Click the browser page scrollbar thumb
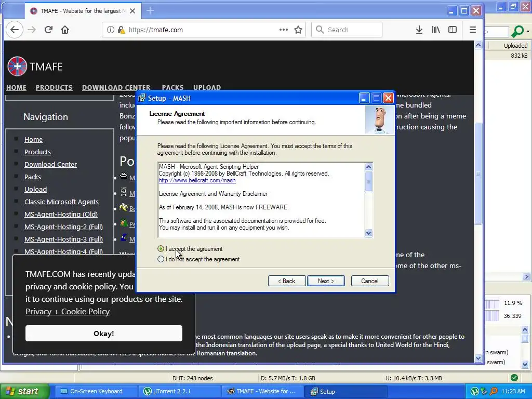Viewport: 532px width, 399px height. [478, 173]
